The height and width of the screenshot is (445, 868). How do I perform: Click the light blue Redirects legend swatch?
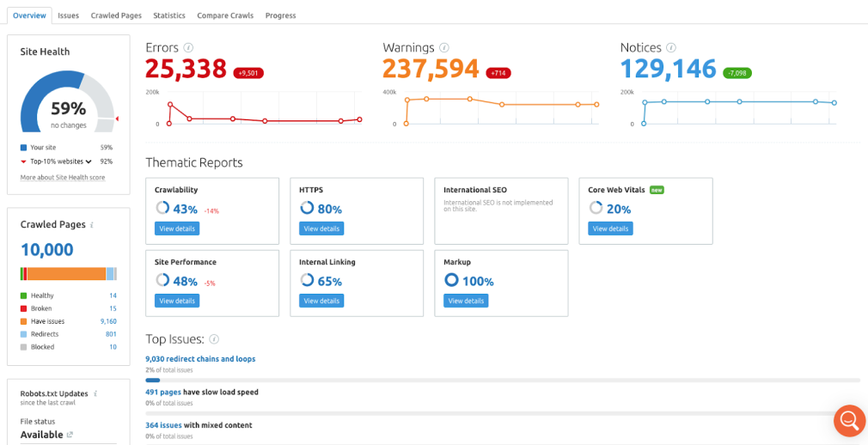[x=23, y=334]
